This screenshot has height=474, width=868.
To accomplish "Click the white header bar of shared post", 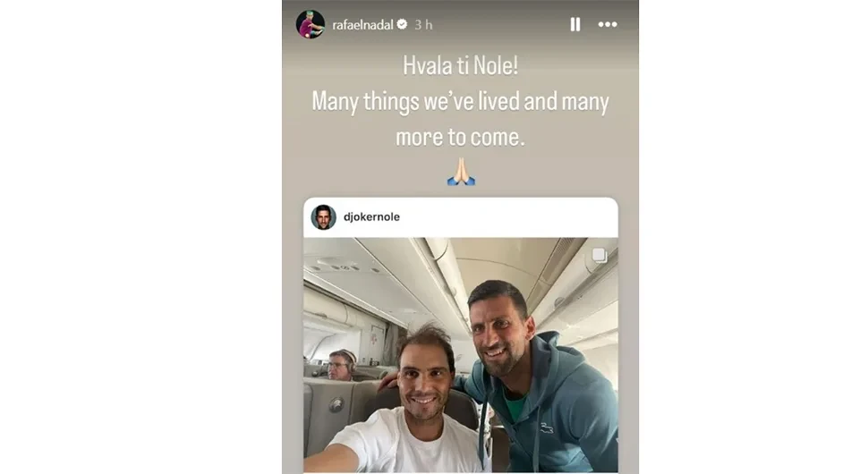I will point(461,217).
